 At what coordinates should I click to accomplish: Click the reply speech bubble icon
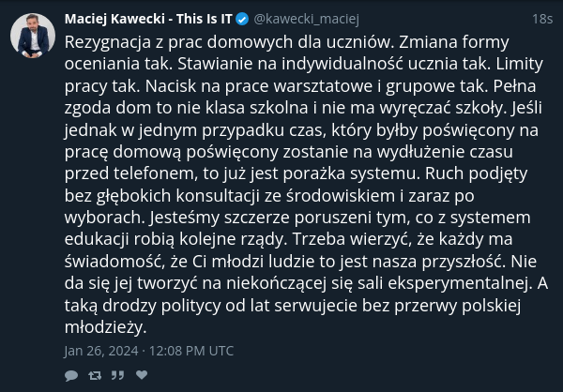(71, 375)
